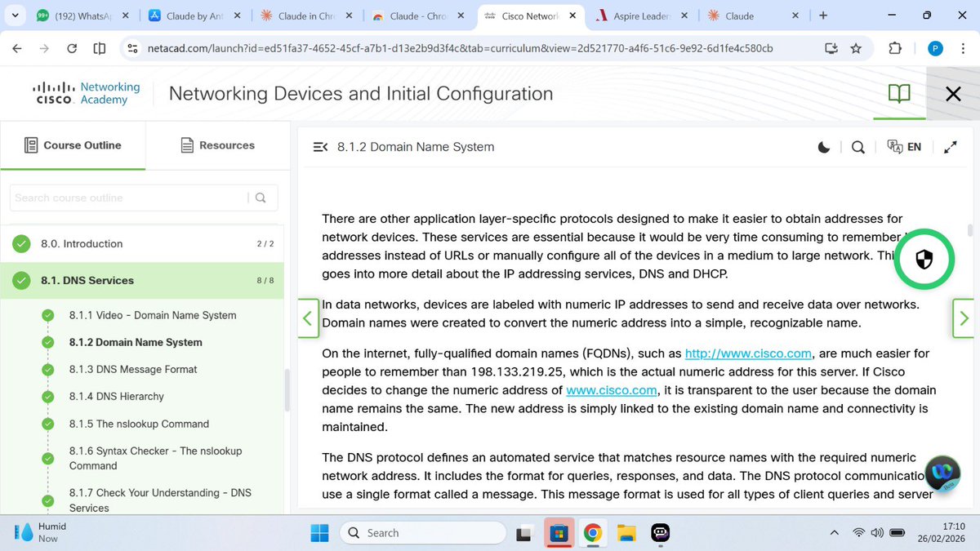Screen dimensions: 980x551
Task: Open 8.1.1 Video - Domain Name System
Action: click(153, 315)
